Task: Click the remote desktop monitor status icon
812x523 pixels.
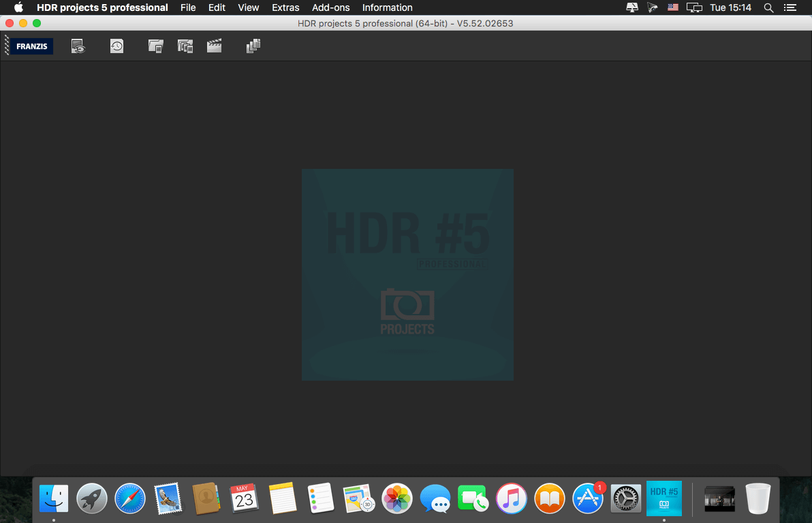Action: click(632, 7)
